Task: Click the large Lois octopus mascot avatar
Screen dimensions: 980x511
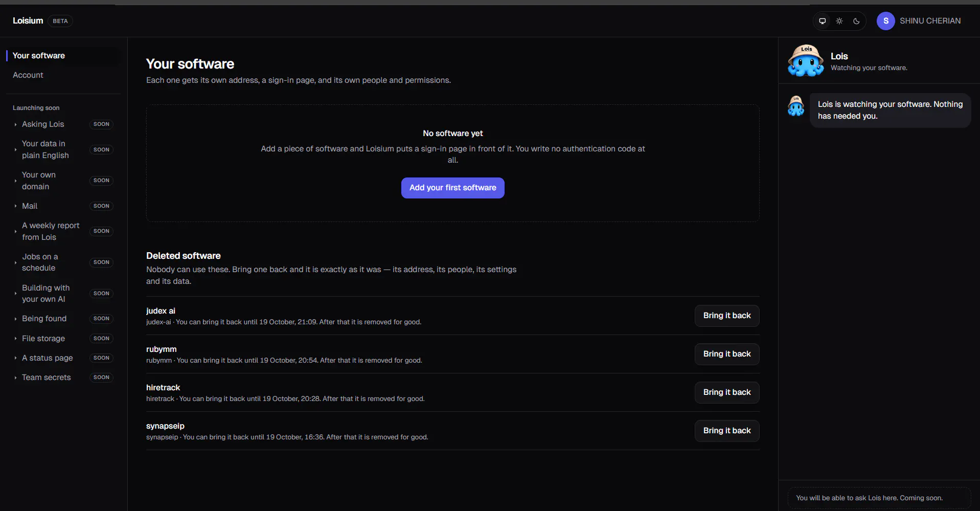Action: coord(806,60)
